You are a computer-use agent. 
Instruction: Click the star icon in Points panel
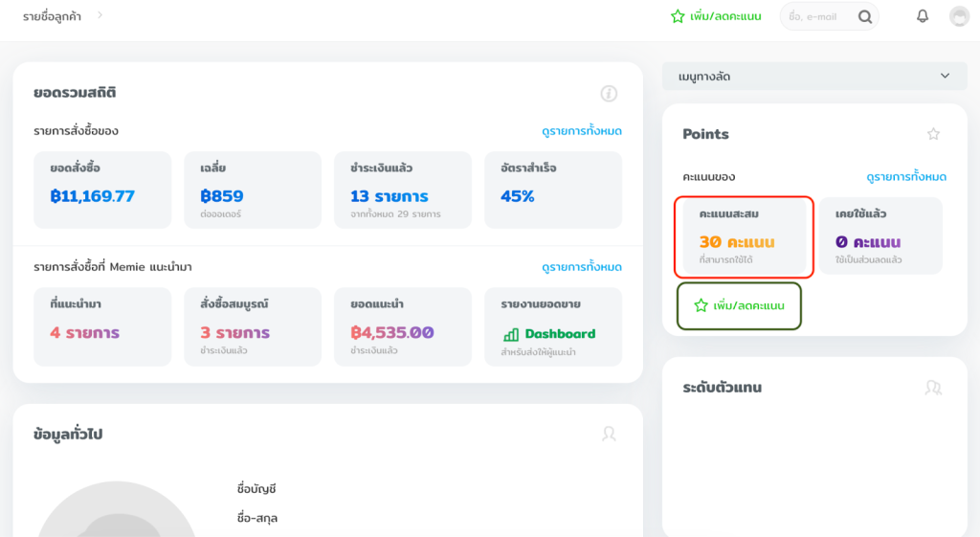934,134
